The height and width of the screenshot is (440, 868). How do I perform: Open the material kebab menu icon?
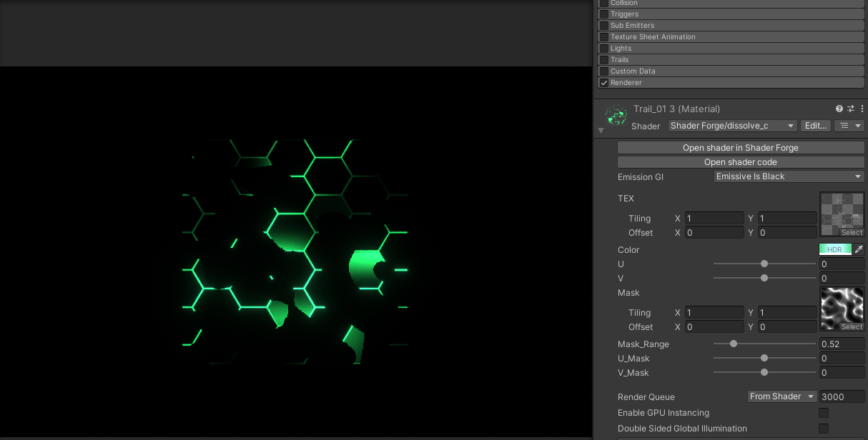[x=862, y=109]
